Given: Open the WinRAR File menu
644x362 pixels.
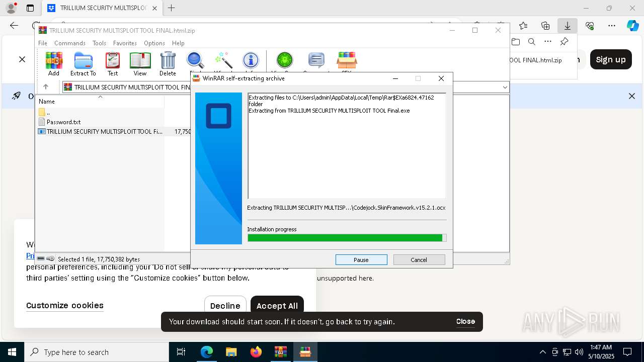Looking at the screenshot, I should pyautogui.click(x=43, y=43).
